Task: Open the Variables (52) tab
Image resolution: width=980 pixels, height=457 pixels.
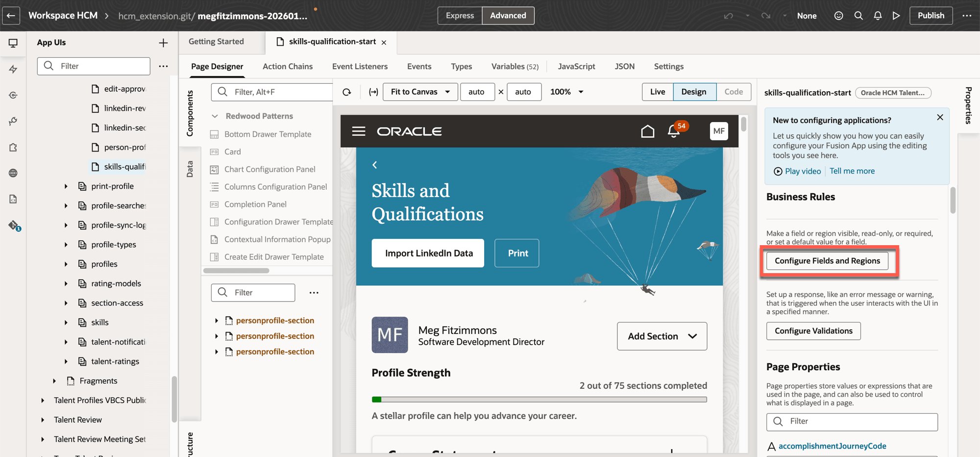Action: click(514, 66)
